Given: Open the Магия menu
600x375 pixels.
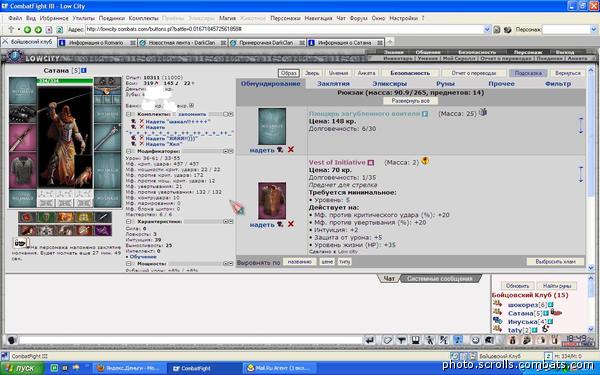Looking at the screenshot, I should tap(227, 18).
